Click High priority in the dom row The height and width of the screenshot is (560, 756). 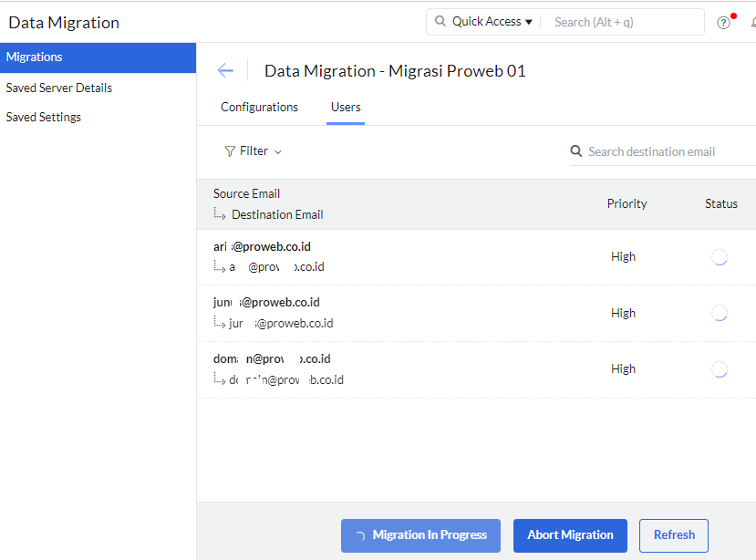point(623,369)
